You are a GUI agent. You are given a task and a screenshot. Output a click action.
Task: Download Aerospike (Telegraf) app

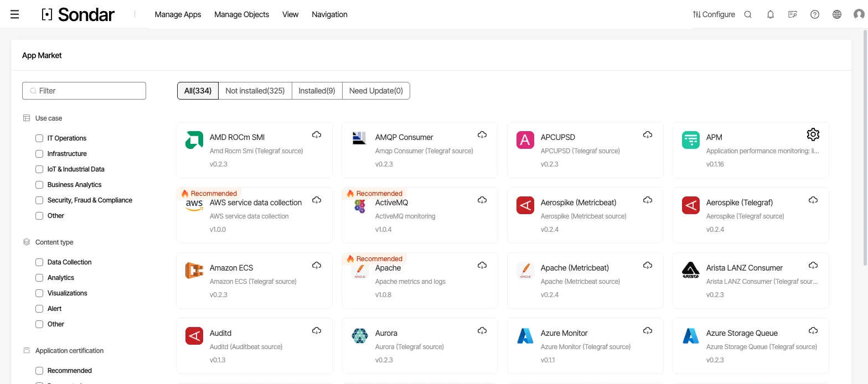coord(813,200)
